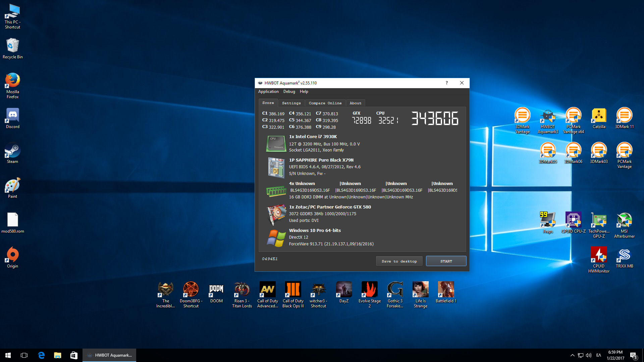Select the TechPowerUp GPU-Z icon
The width and height of the screenshot is (644, 362).
599,225
